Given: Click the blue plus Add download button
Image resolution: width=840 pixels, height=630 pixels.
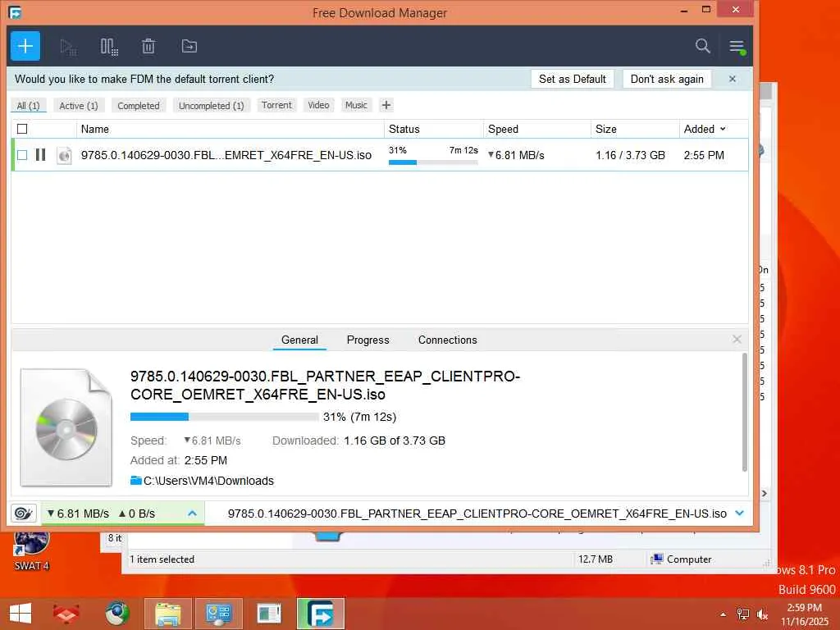Looking at the screenshot, I should click(25, 46).
